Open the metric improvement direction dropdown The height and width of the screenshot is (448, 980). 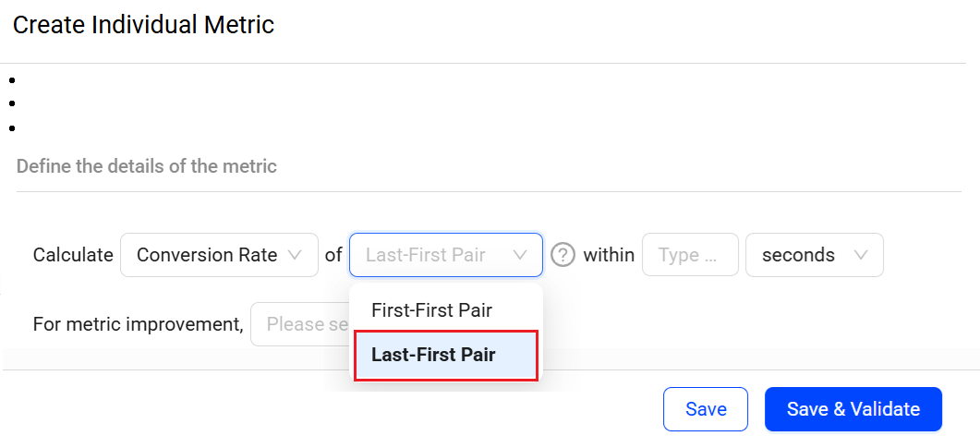click(x=299, y=324)
